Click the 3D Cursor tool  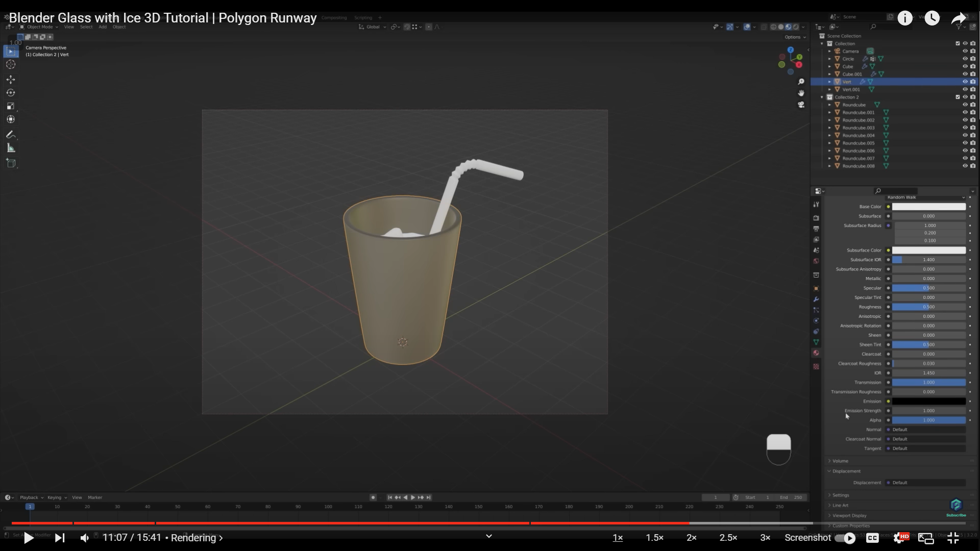pyautogui.click(x=11, y=64)
